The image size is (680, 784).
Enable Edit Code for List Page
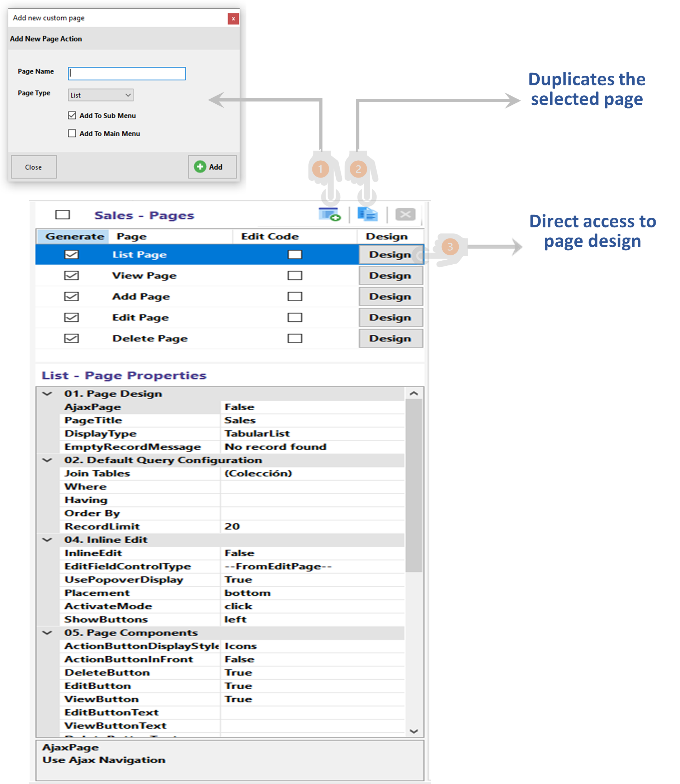[x=294, y=255]
